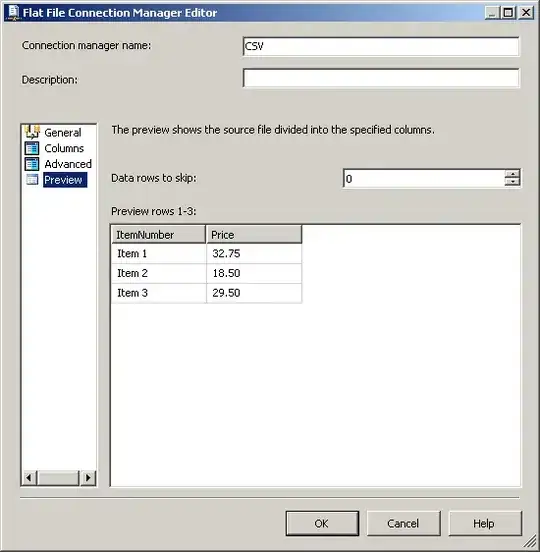Screen dimensions: 540x552
Task: Open Help for this dialog
Action: pos(485,523)
